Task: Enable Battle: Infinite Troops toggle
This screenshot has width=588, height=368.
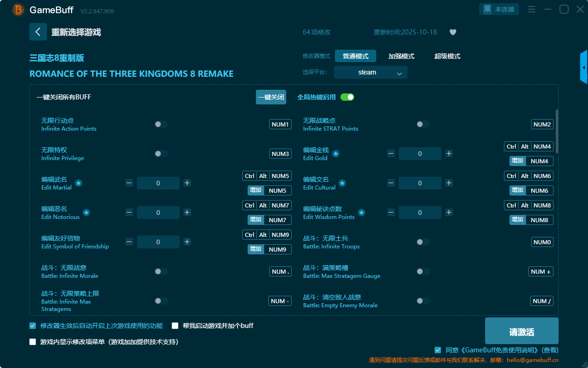Action: coord(423,242)
